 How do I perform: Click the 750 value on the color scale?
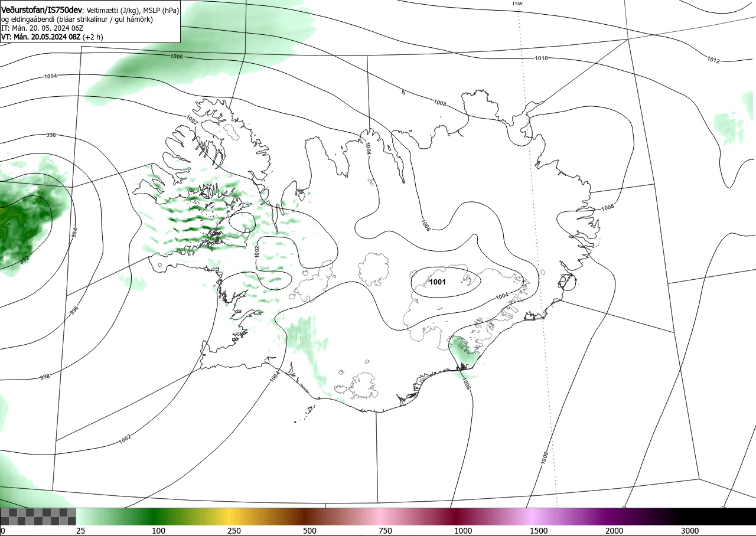(385, 531)
